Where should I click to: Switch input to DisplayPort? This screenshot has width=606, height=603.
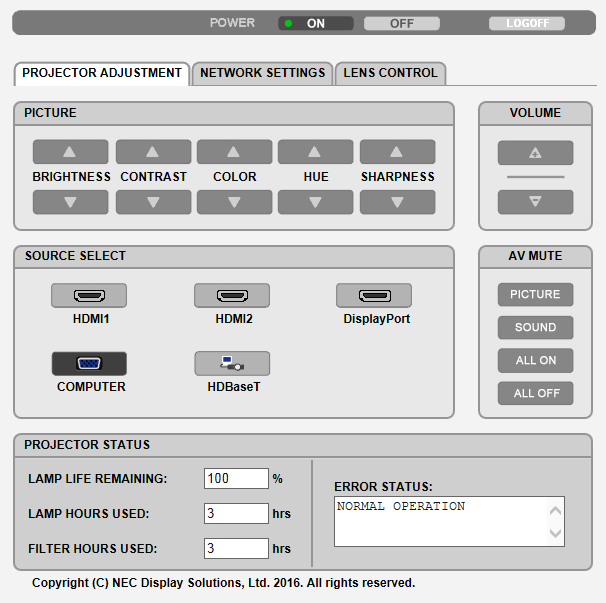[x=374, y=296]
